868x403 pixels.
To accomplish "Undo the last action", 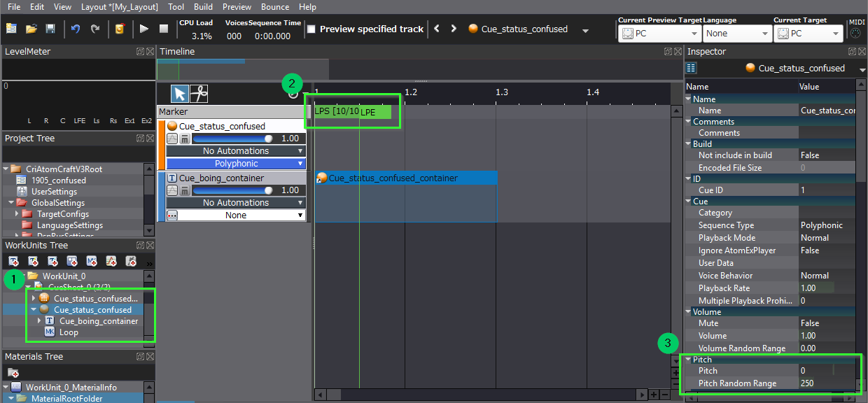I will pyautogui.click(x=76, y=29).
